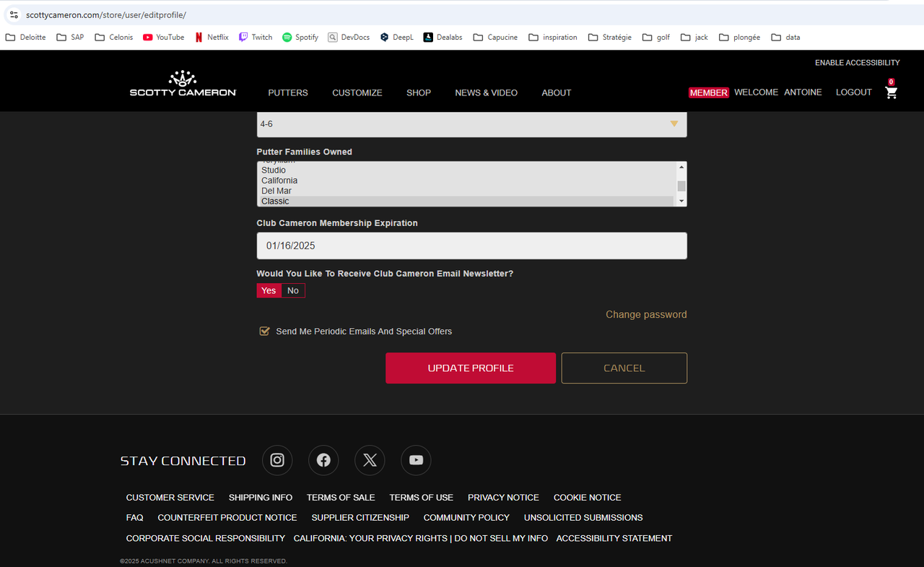Click the membership expiration date field
Screen dimensions: 924x567
472,246
